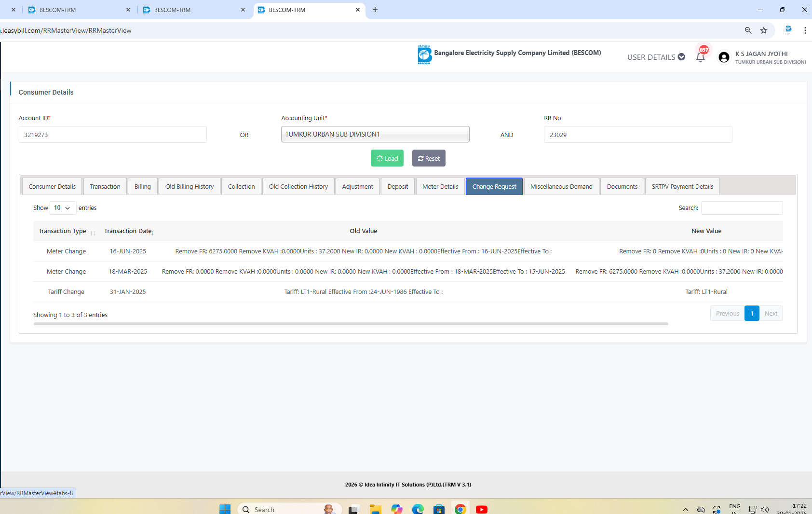Image resolution: width=812 pixels, height=514 pixels.
Task: Open Task View on the taskbar
Action: click(354, 509)
